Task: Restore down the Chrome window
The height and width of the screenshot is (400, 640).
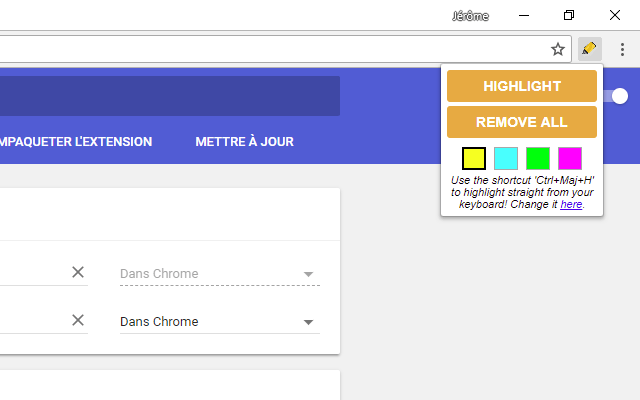Action: [569, 16]
